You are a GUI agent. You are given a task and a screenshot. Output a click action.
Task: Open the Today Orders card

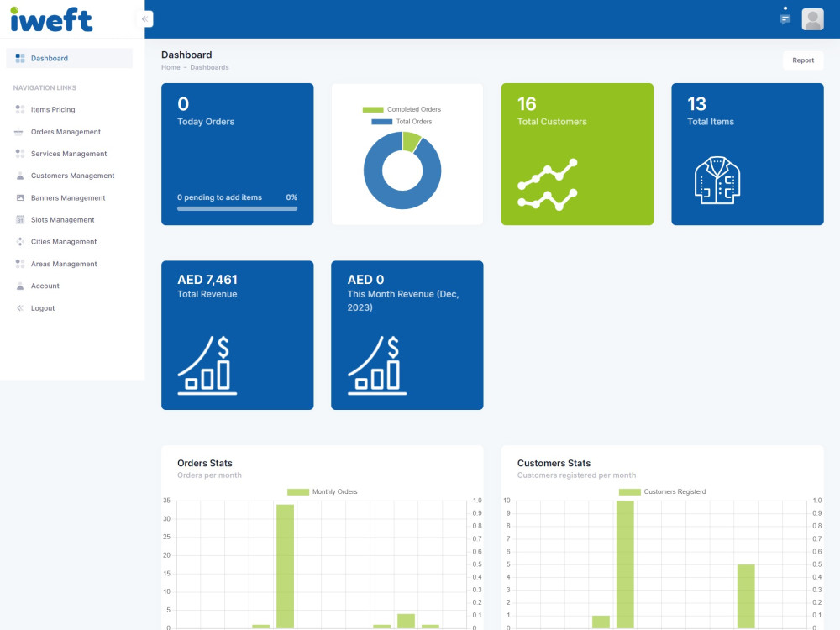pos(238,155)
